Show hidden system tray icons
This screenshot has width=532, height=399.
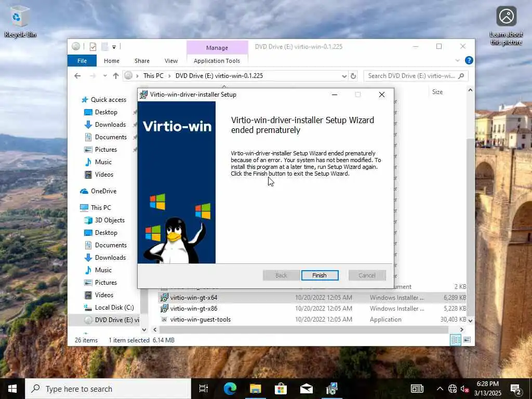440,389
